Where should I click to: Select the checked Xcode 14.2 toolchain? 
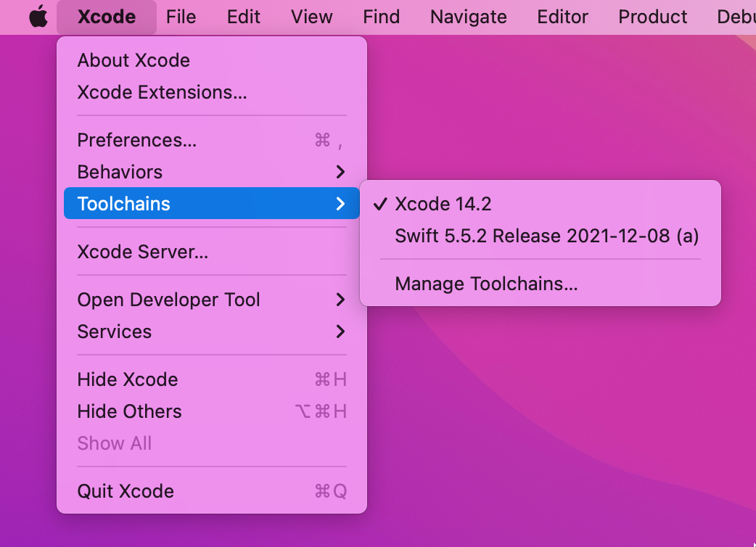(x=540, y=204)
